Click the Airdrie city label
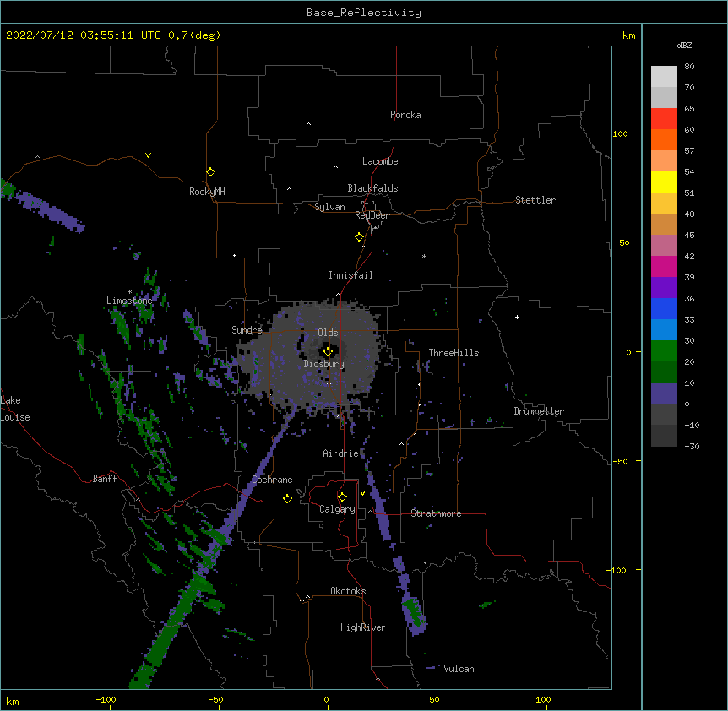Image resolution: width=728 pixels, height=711 pixels. (x=341, y=453)
